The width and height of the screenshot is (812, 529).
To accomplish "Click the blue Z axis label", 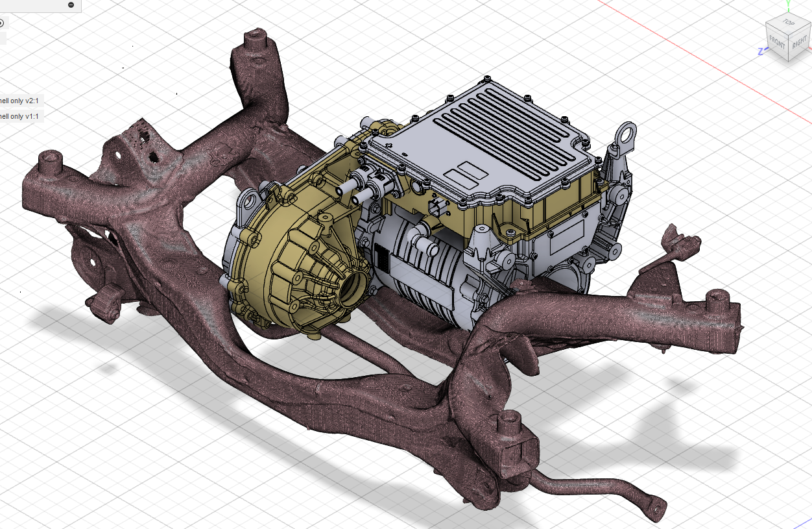I will click(760, 51).
